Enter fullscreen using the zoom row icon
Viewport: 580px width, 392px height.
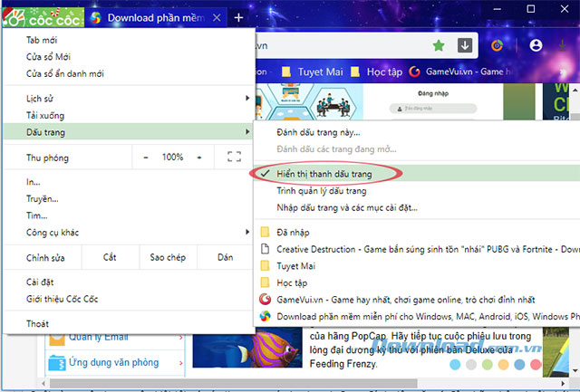pyautogui.click(x=234, y=157)
